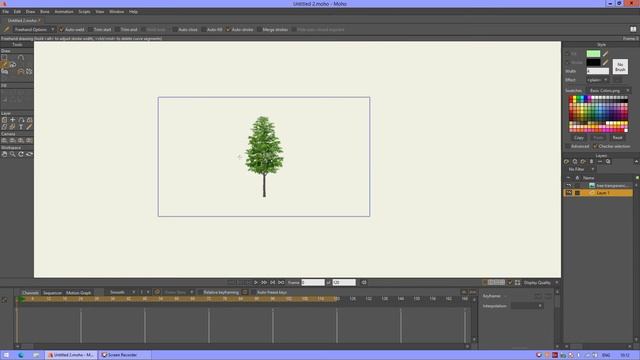Click the Play button in transport controls
This screenshot has height=360, width=640.
tap(256, 282)
